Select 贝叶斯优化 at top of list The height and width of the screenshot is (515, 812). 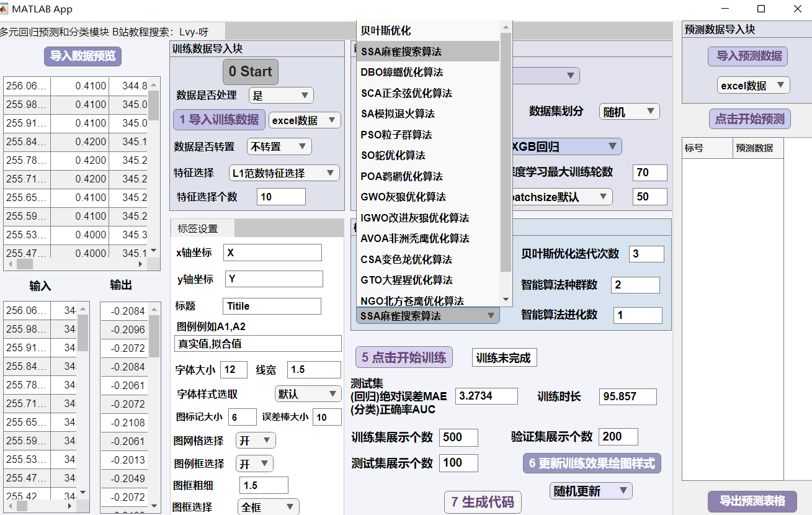386,30
